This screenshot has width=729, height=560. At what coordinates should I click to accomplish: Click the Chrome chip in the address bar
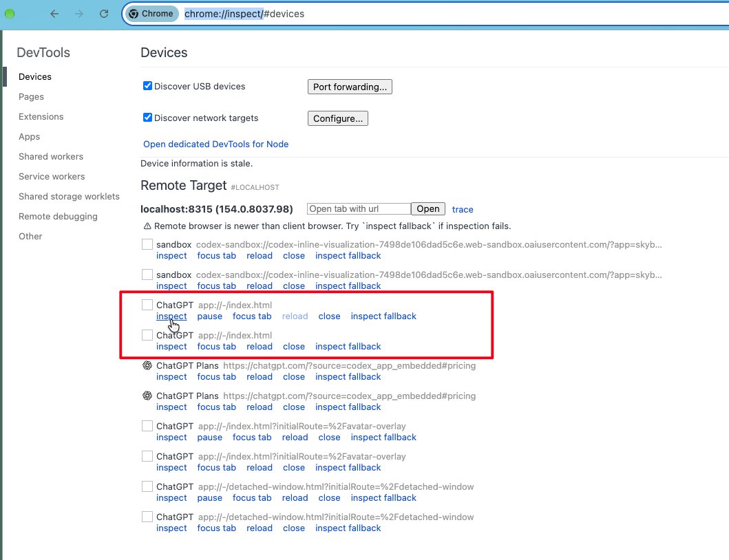[151, 14]
